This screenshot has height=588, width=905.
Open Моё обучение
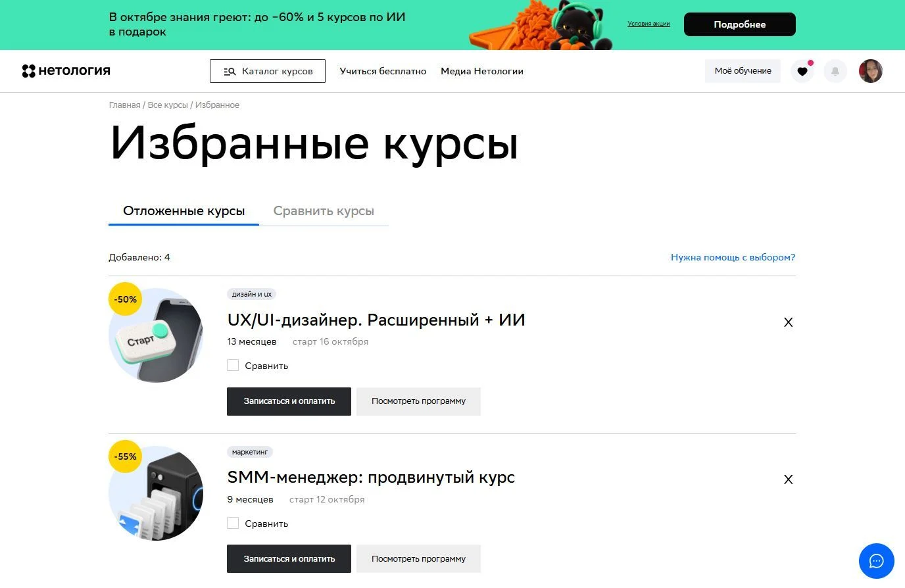pyautogui.click(x=743, y=71)
